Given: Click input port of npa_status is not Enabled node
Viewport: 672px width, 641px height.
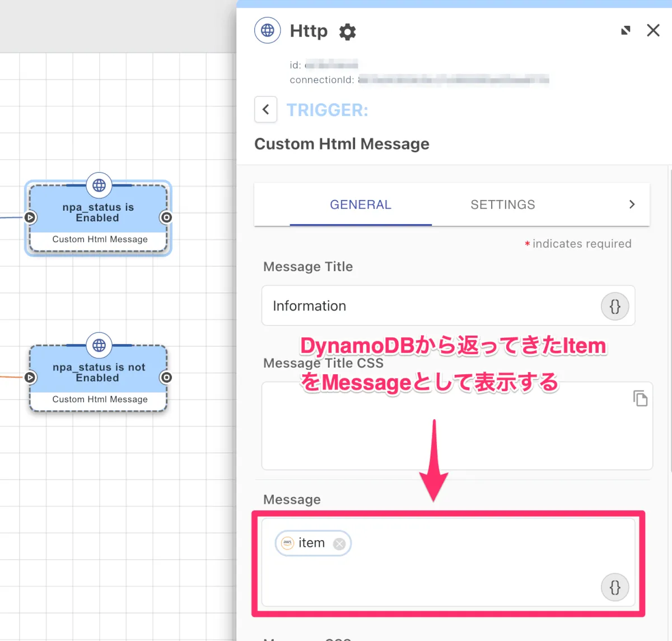Looking at the screenshot, I should (x=30, y=378).
